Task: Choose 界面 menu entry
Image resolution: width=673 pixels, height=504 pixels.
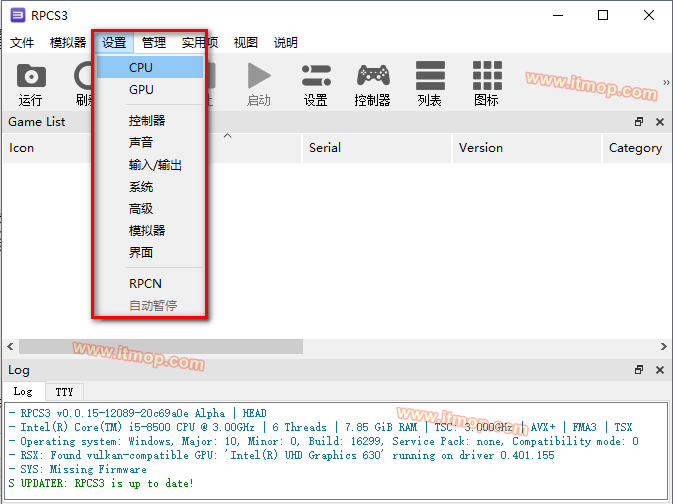Action: point(150,252)
